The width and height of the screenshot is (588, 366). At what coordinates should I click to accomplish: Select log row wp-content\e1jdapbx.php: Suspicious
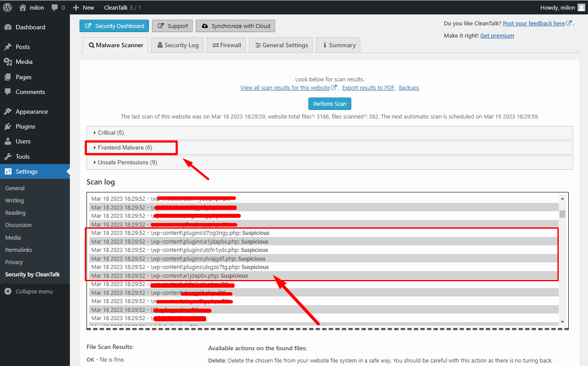pos(324,275)
